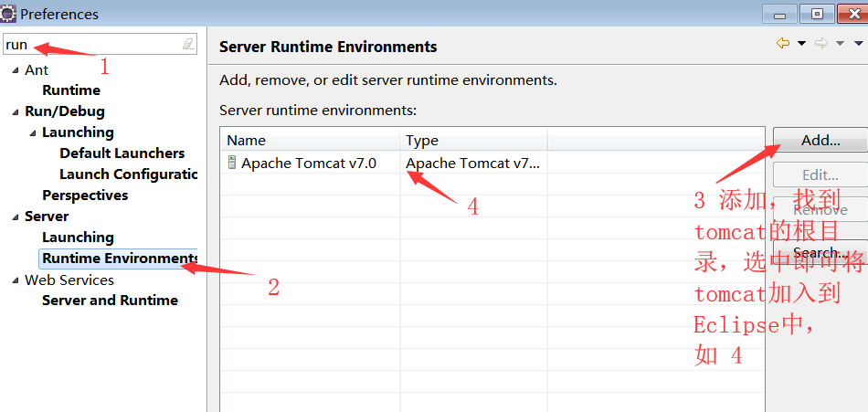Collapse the Run/Debug tree node
This screenshot has width=868, height=412.
pyautogui.click(x=16, y=112)
